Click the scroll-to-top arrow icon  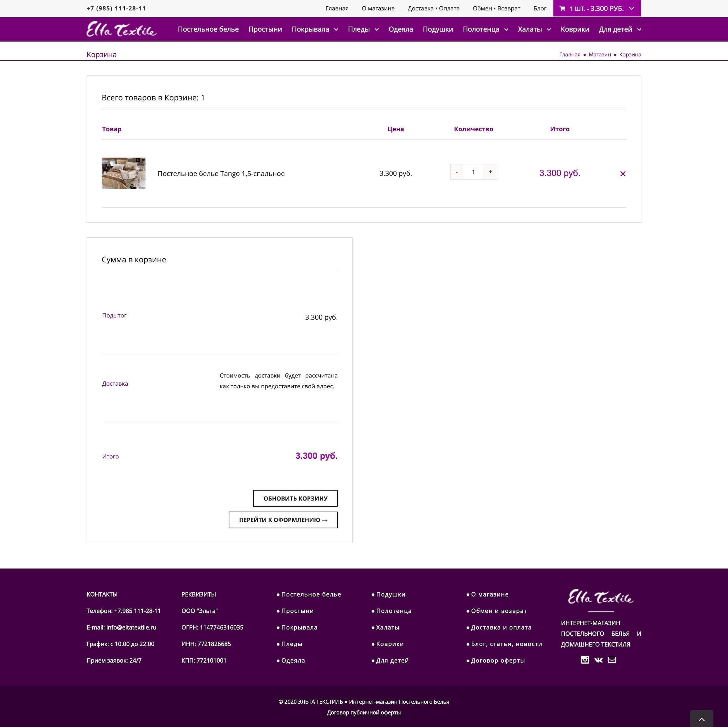[701, 719]
